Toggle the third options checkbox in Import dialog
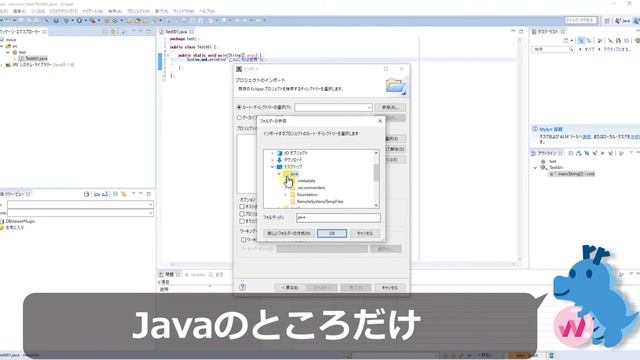The height and width of the screenshot is (360, 640). (242, 221)
